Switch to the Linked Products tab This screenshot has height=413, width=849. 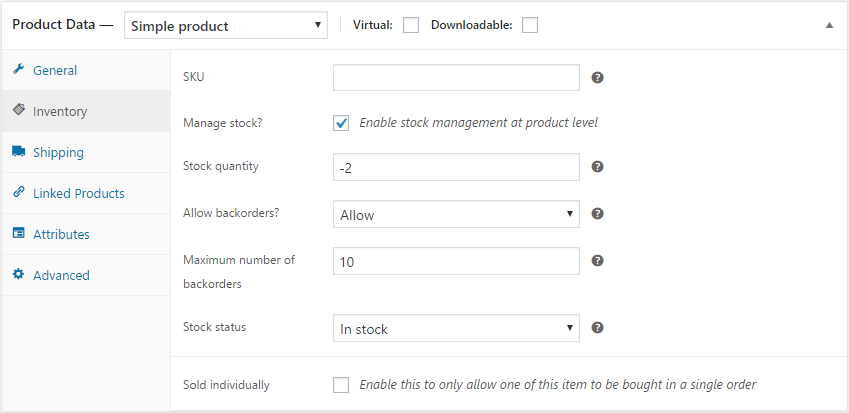78,193
